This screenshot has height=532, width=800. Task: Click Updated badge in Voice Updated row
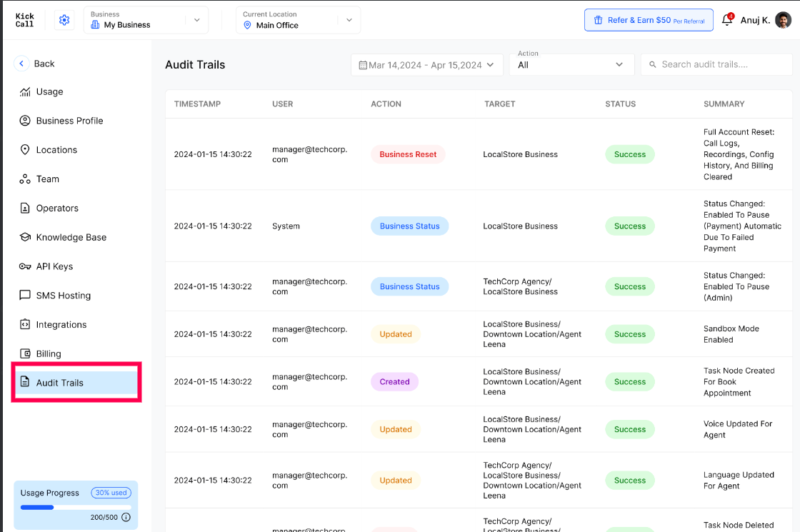(x=396, y=429)
